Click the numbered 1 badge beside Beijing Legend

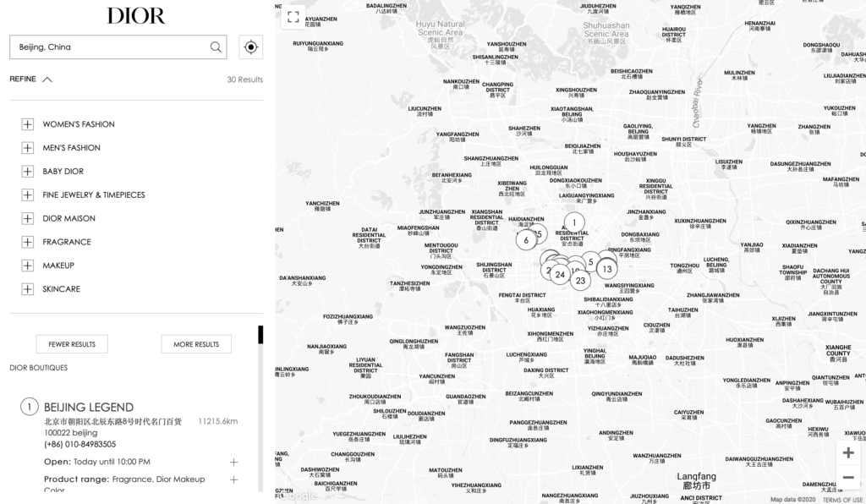[x=30, y=407]
